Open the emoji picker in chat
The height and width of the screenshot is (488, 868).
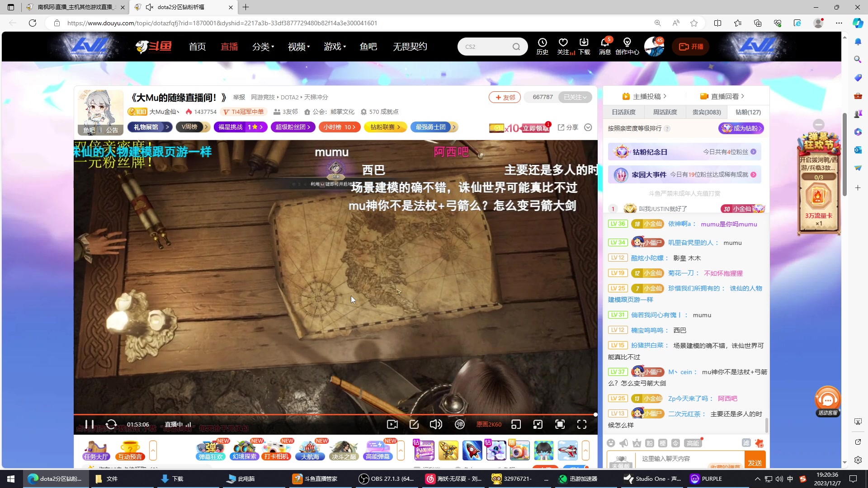(x=611, y=443)
